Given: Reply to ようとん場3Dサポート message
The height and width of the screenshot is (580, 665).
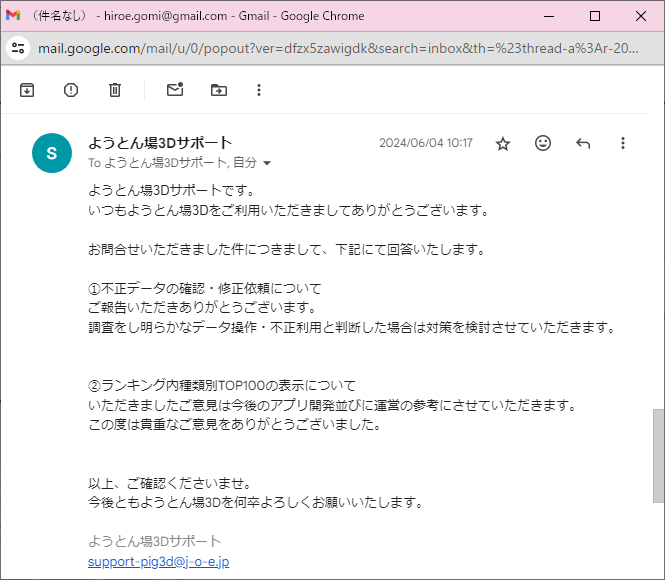Looking at the screenshot, I should click(583, 143).
